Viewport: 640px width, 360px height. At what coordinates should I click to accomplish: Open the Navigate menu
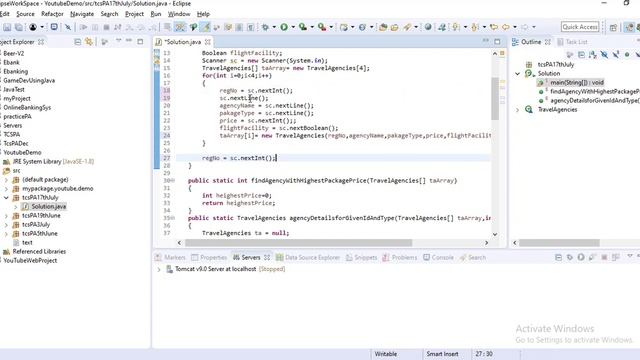click(82, 14)
